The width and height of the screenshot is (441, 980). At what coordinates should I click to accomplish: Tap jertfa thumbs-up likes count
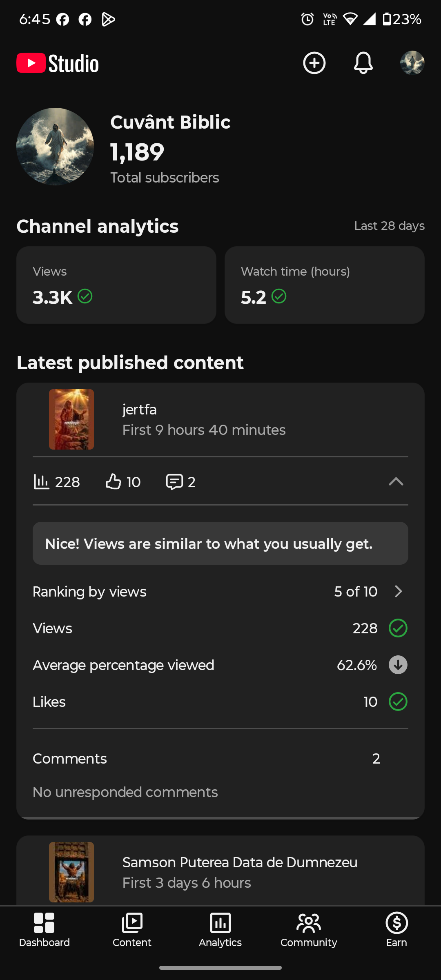(123, 482)
